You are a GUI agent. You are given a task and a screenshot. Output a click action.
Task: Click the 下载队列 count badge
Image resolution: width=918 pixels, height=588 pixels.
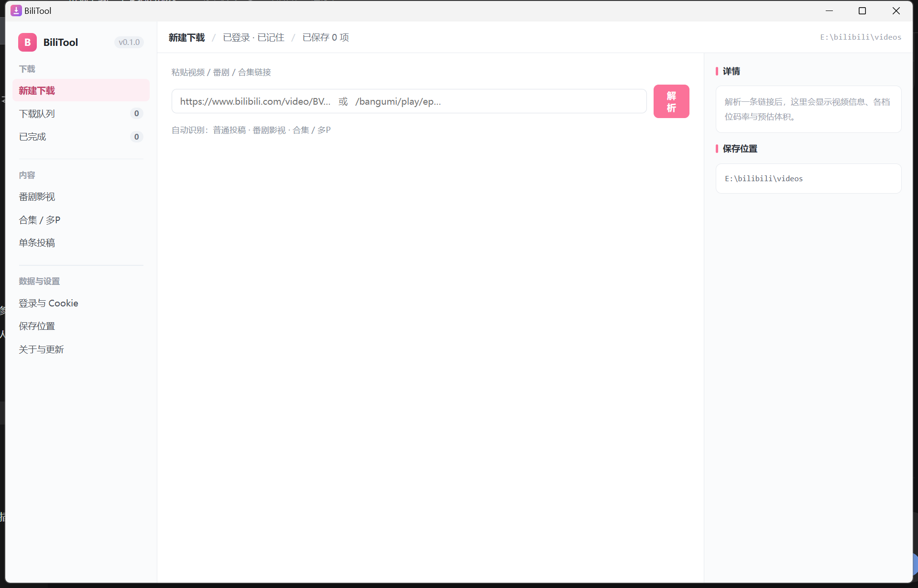[x=136, y=113]
